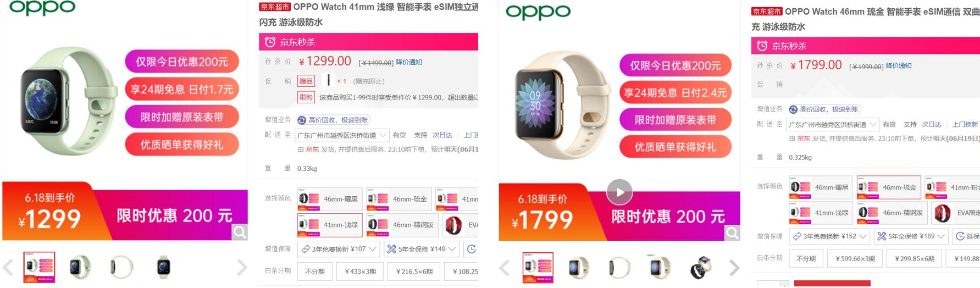Viewport: 980px width, 288px height.
Task: Choose 46mm-精钢版 option on right listing
Action: [x=890, y=213]
